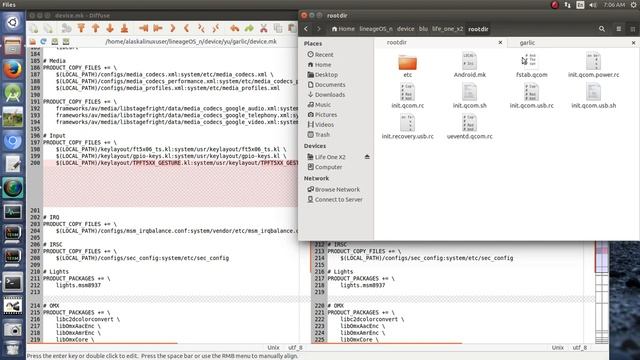Switch Files window to list view

coord(619,29)
